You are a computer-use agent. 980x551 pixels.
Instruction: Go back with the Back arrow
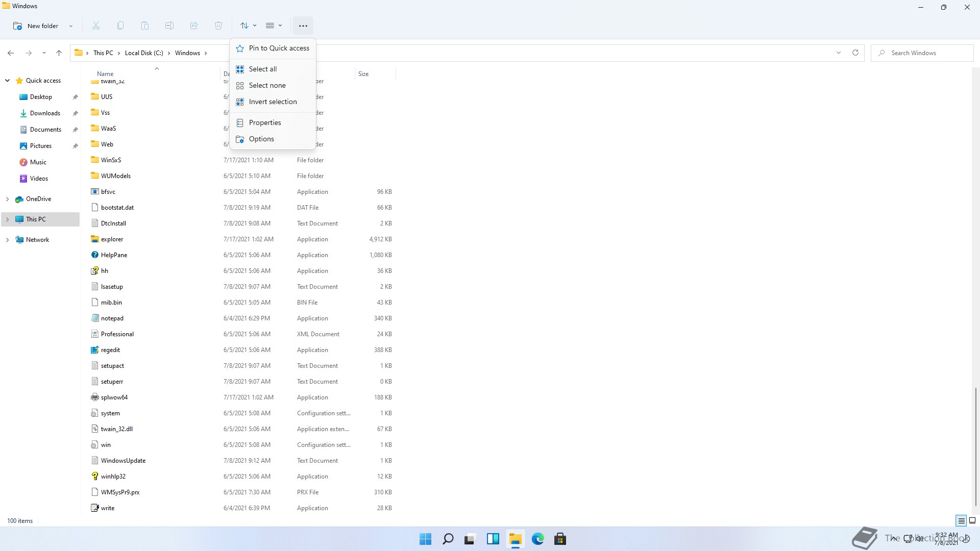[x=11, y=53]
